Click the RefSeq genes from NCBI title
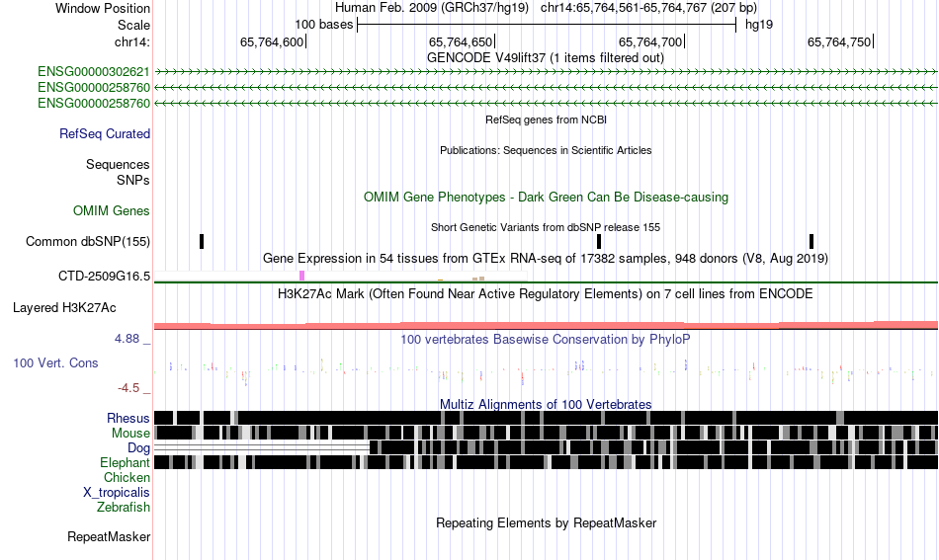The height and width of the screenshot is (560, 939). tap(547, 120)
